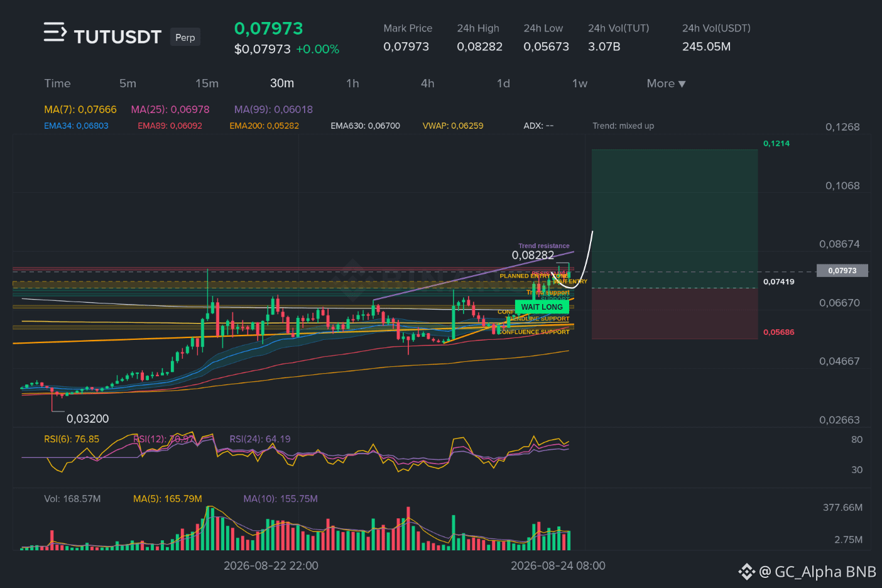Click the EMA200: 0,05282 label
This screenshot has width=882, height=588.
[x=264, y=126]
